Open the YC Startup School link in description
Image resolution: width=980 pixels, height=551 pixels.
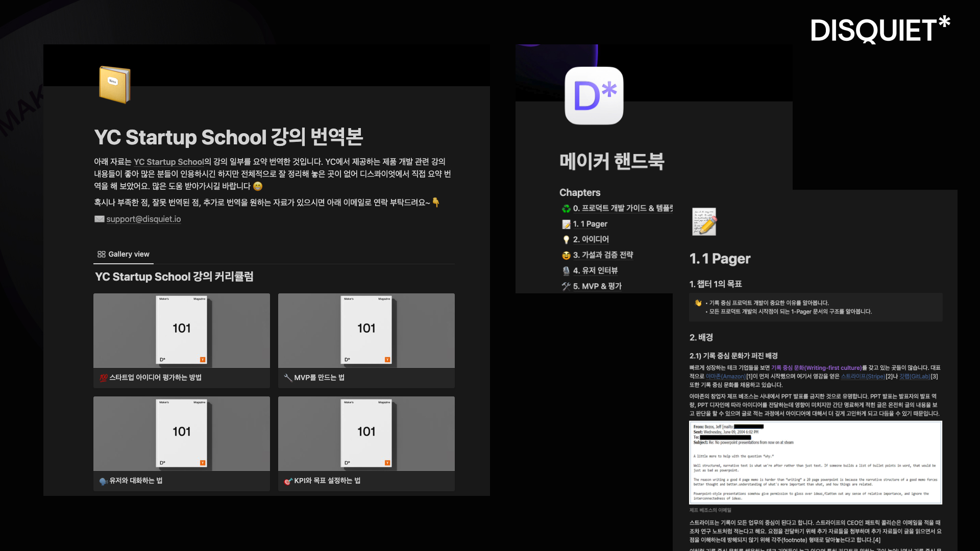click(168, 162)
